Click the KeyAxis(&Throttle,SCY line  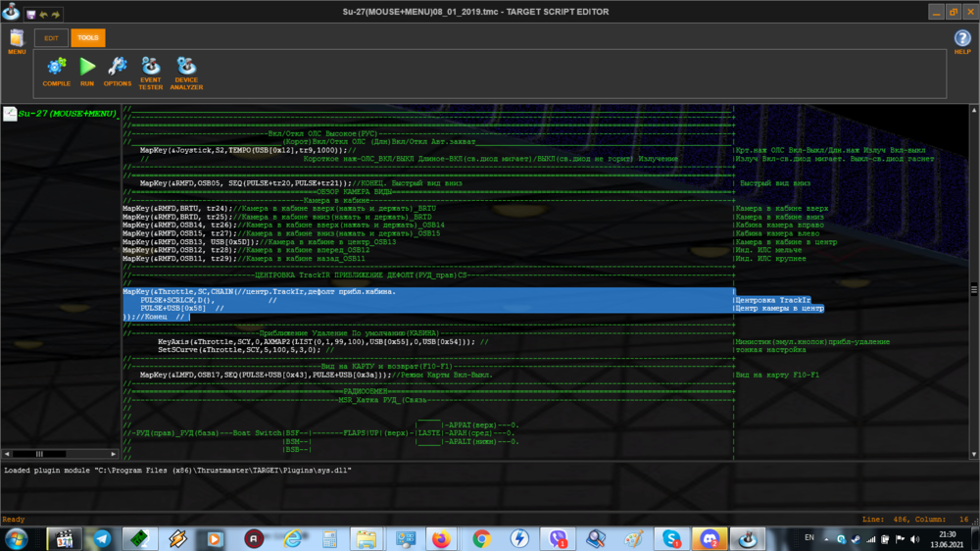click(x=323, y=341)
